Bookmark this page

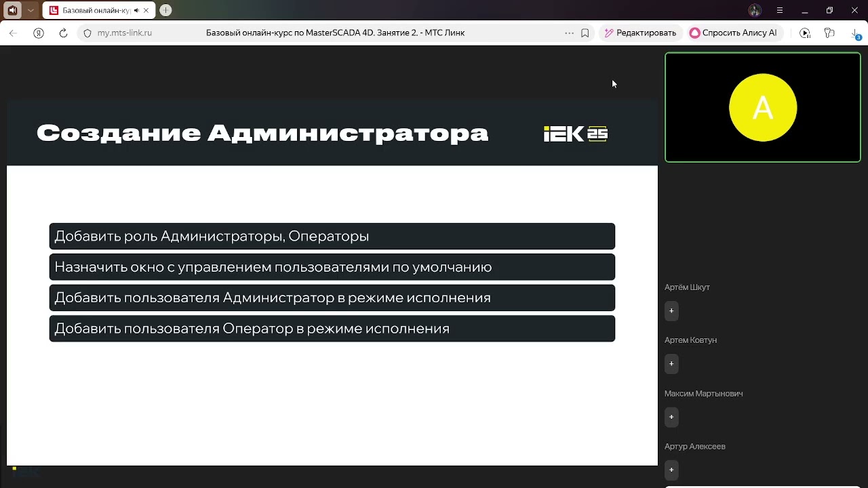click(x=585, y=33)
